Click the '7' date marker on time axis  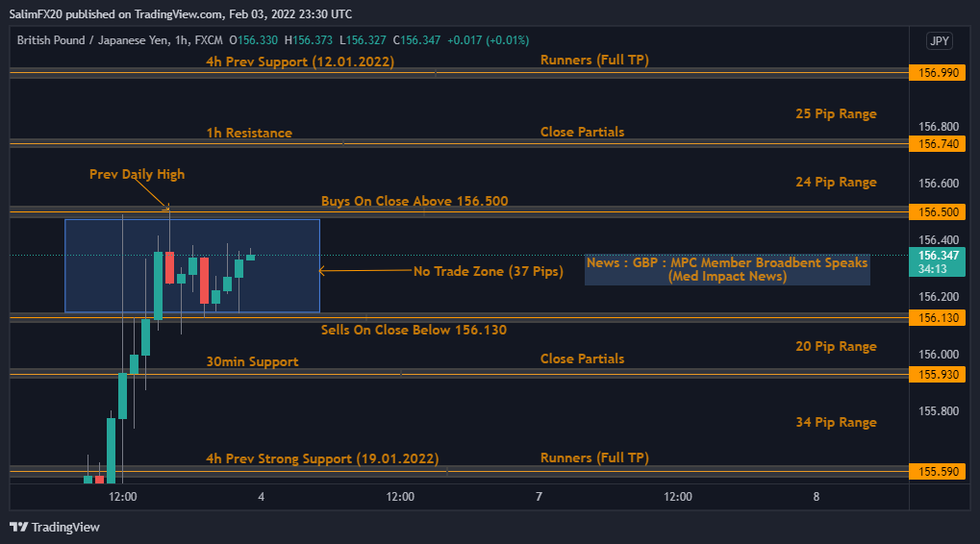coord(539,497)
